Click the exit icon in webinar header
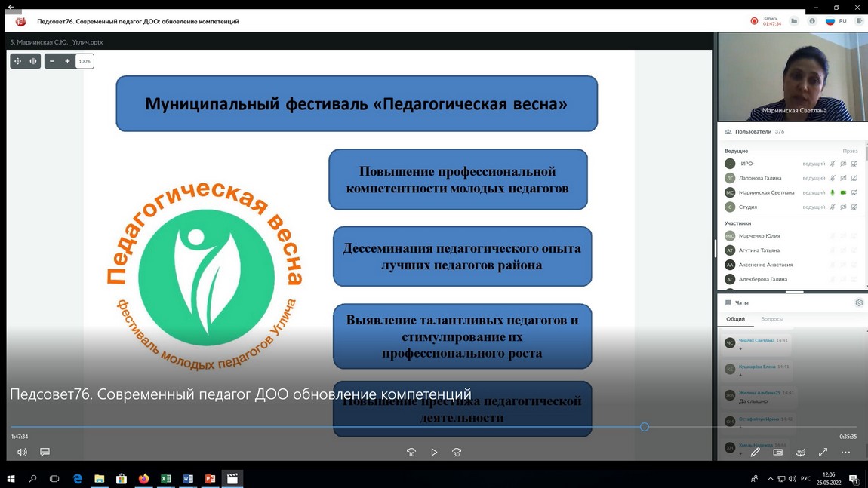868x488 pixels. click(860, 21)
